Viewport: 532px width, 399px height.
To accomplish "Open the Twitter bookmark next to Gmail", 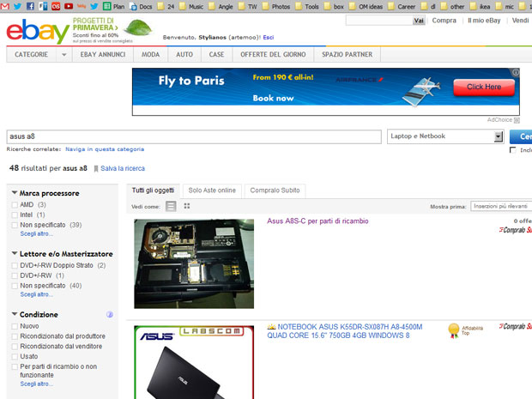I will [17, 6].
